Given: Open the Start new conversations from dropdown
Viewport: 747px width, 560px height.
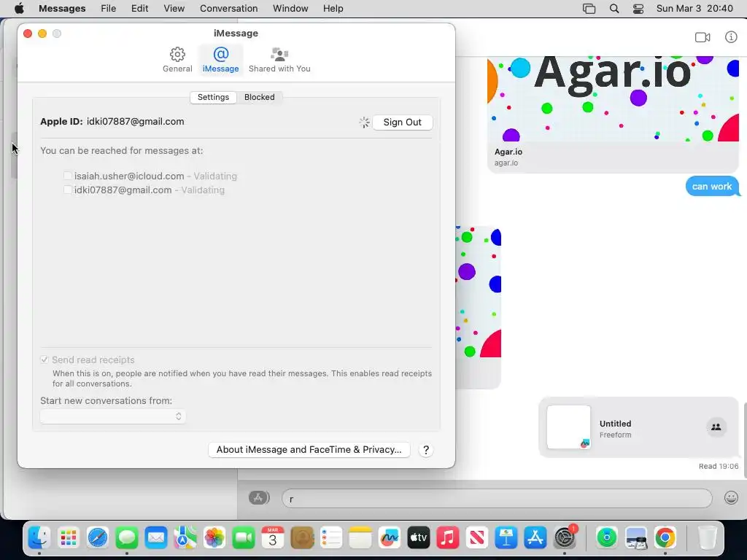Looking at the screenshot, I should click(x=113, y=416).
